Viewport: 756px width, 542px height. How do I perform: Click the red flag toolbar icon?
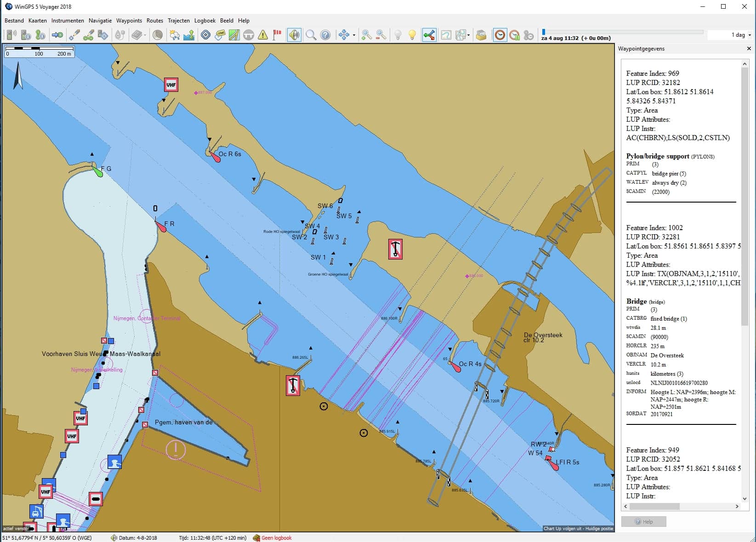pos(277,35)
